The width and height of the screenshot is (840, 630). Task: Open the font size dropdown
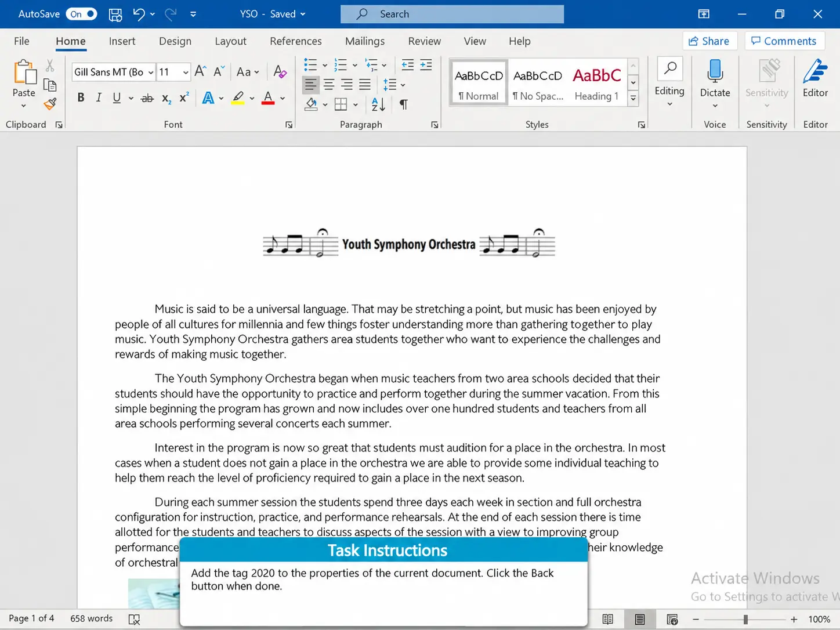186,73
